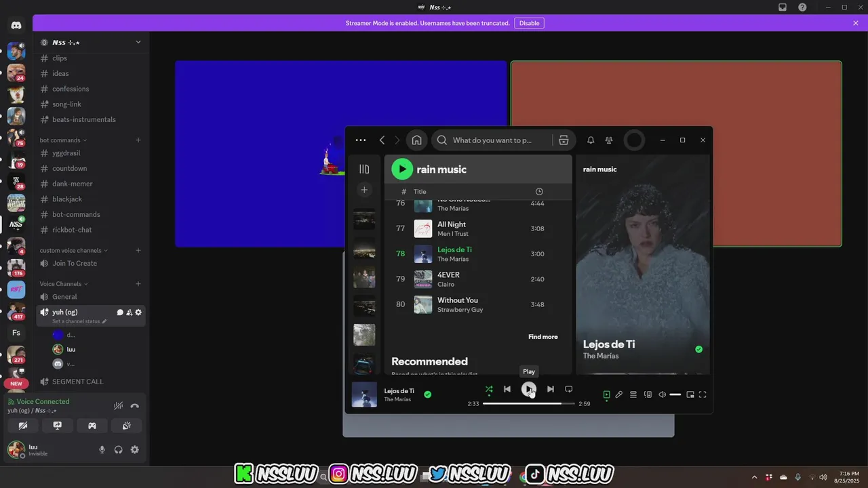This screenshot has height=488, width=868.
Task: Open Friend Activity in Spotify
Action: point(609,140)
